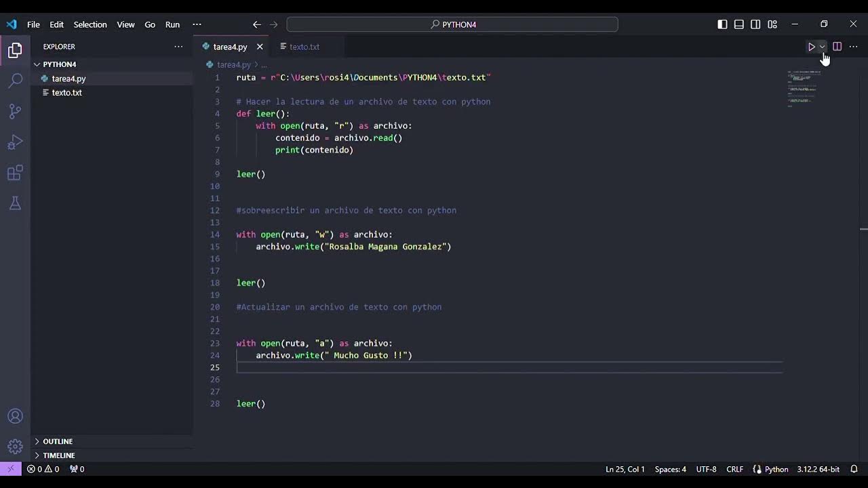This screenshot has width=868, height=488.
Task: Expand the TIMELINE section
Action: [112, 455]
